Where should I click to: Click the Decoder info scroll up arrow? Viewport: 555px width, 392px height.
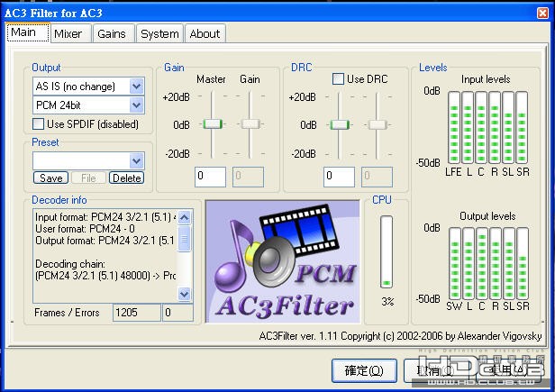pyautogui.click(x=185, y=217)
